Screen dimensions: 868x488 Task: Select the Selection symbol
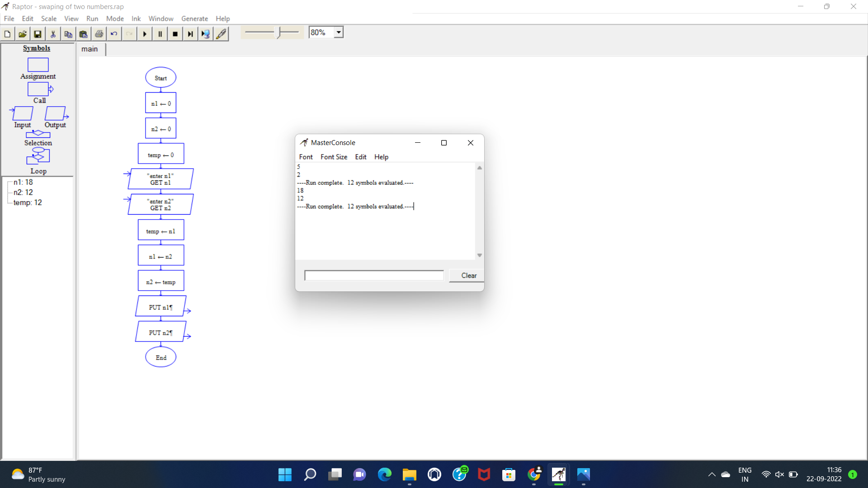tap(38, 134)
